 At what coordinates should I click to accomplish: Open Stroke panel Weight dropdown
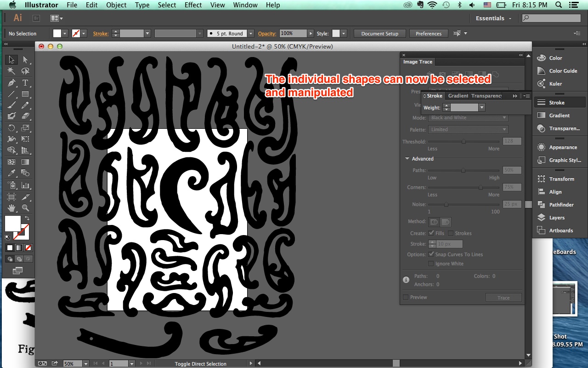(481, 108)
